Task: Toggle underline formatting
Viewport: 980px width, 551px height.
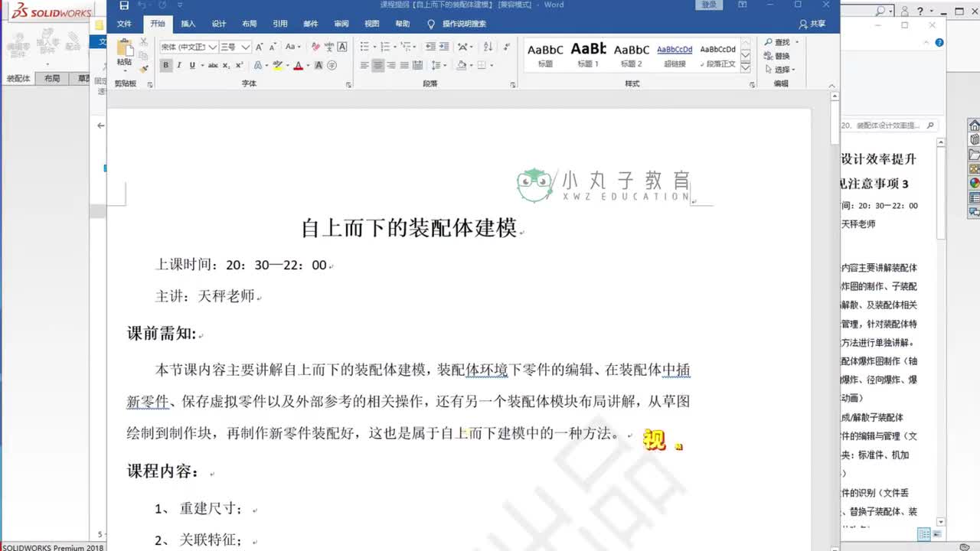Action: pyautogui.click(x=192, y=66)
